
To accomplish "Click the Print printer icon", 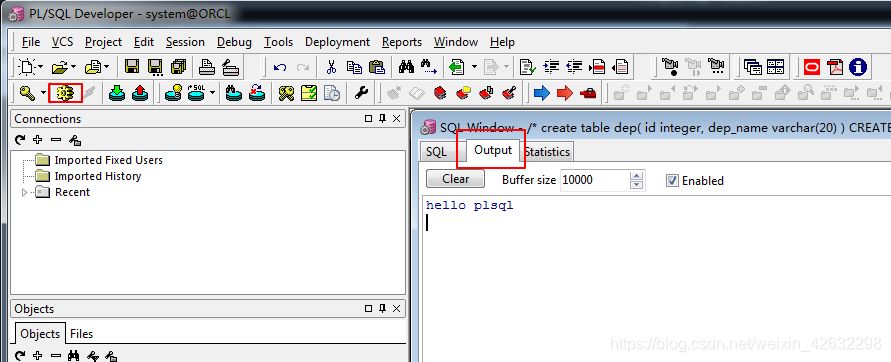I will pyautogui.click(x=207, y=67).
